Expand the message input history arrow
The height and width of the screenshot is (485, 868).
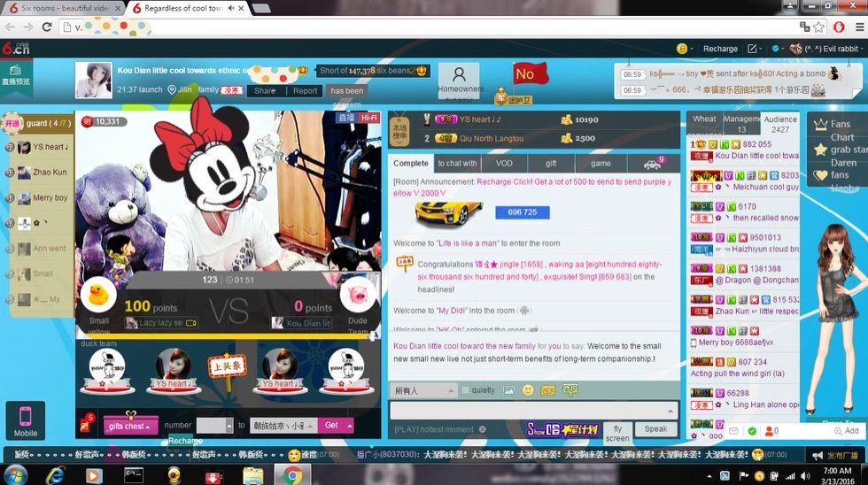coord(670,411)
